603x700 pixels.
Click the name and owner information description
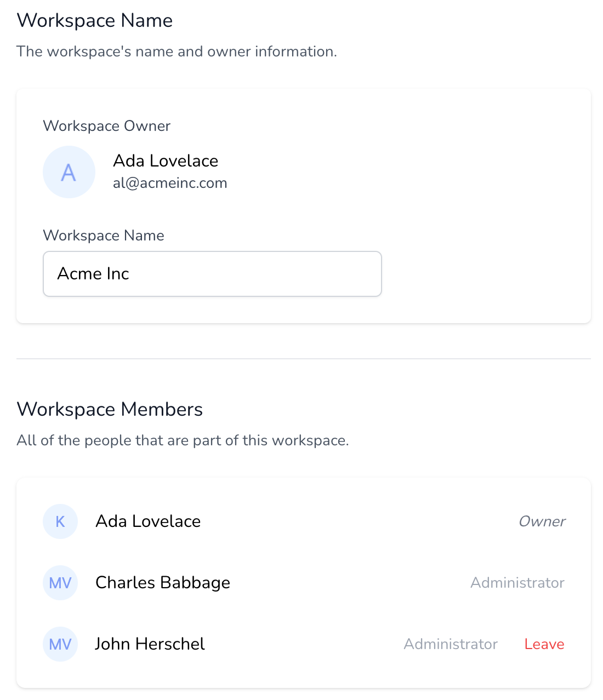click(x=177, y=51)
